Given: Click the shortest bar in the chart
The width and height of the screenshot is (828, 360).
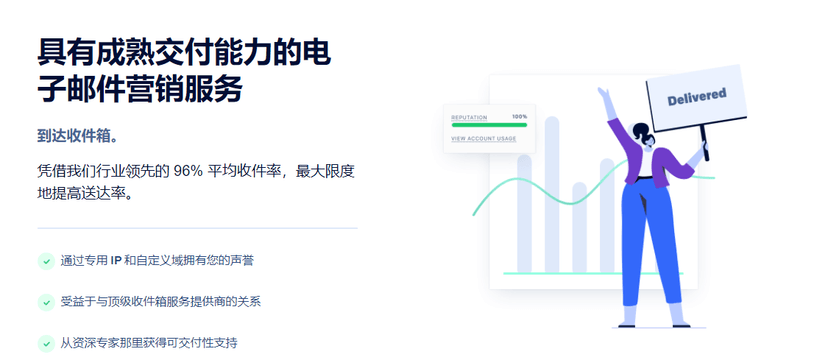Looking at the screenshot, I should (x=579, y=228).
